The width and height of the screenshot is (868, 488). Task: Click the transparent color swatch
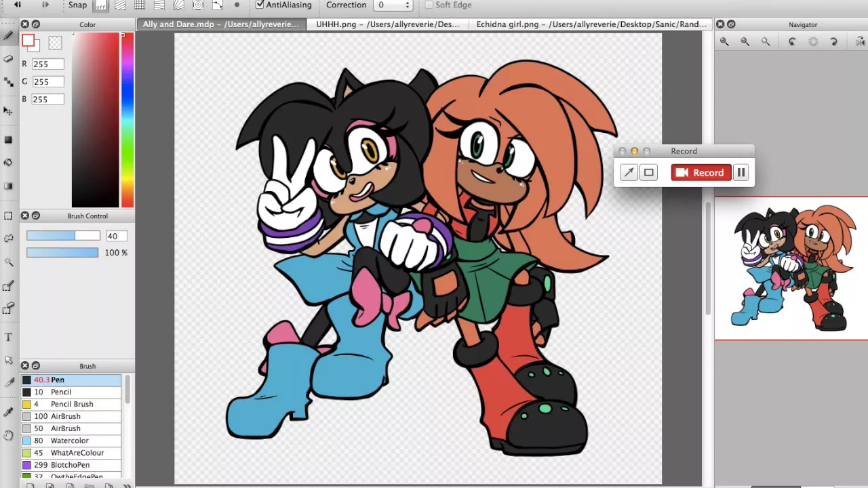56,43
